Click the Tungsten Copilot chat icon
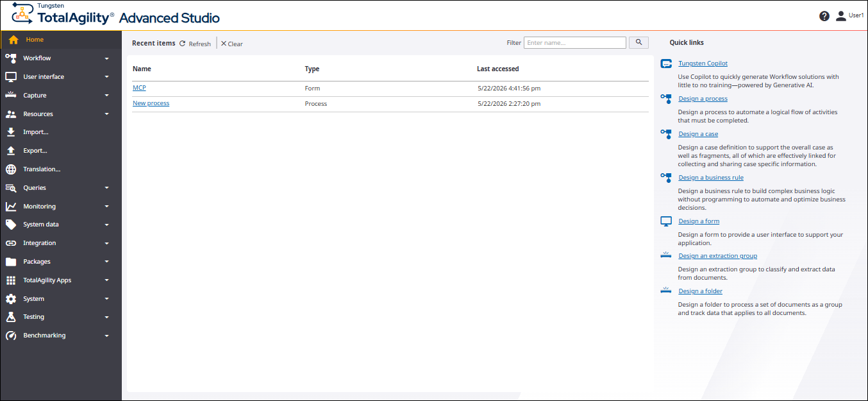 (x=666, y=64)
